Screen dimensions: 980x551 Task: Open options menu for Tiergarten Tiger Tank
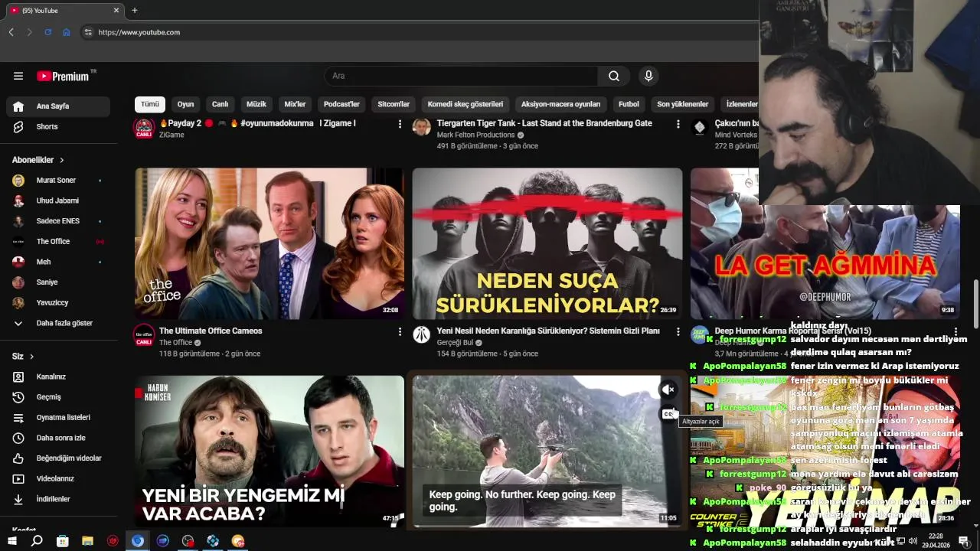[x=678, y=124]
